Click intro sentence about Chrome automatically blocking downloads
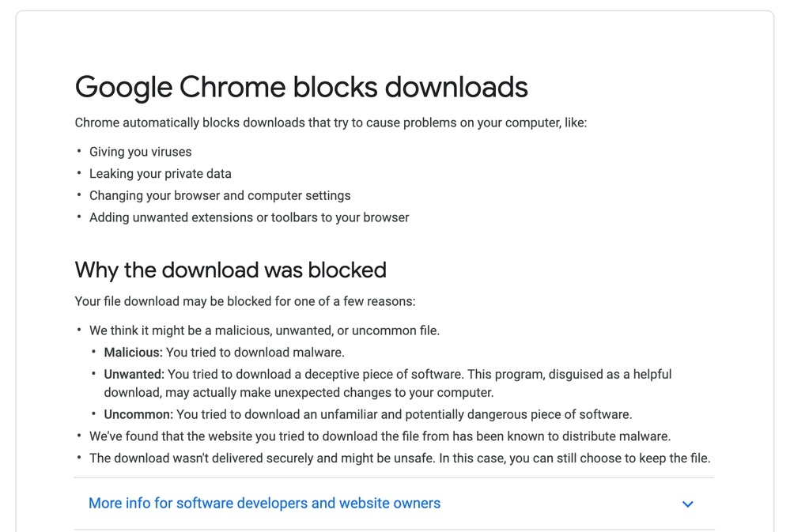The width and height of the screenshot is (790, 532). tap(331, 123)
